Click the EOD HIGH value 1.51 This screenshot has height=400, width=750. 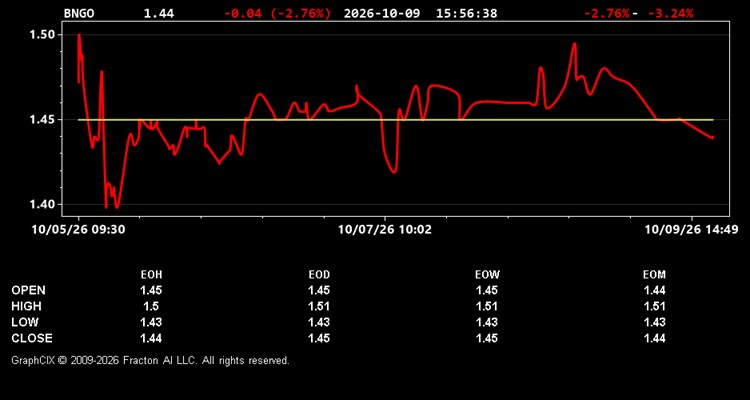click(319, 306)
